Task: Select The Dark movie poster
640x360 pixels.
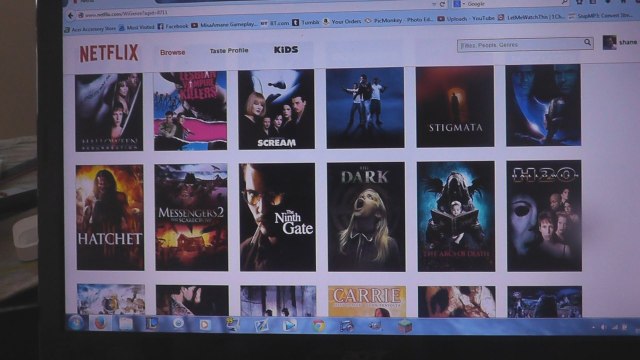Action: click(x=366, y=217)
